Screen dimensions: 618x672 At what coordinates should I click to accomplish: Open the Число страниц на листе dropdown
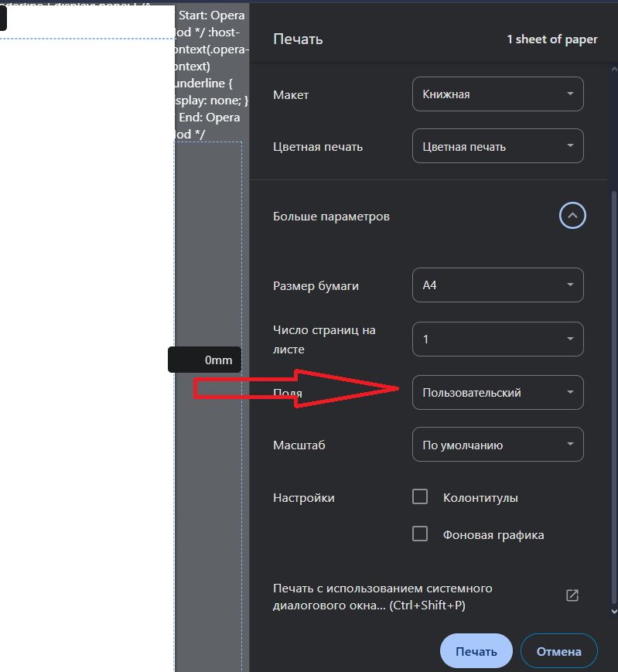pos(497,339)
